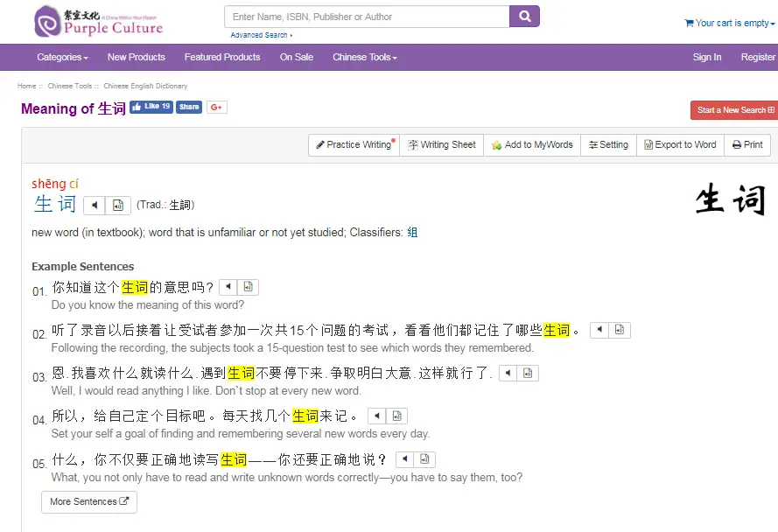Export this entry to Word

(680, 144)
